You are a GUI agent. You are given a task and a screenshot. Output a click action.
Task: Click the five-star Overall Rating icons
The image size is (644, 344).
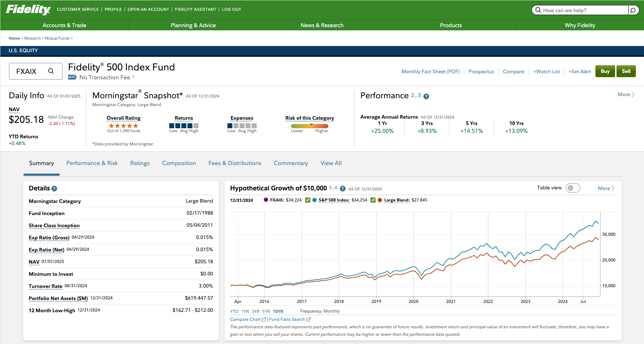123,126
